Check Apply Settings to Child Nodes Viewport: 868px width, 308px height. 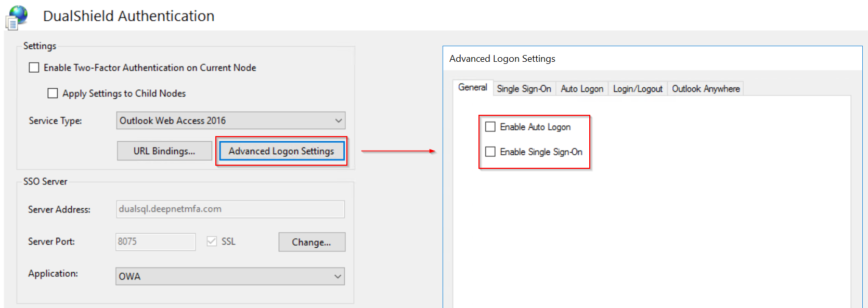coord(53,93)
